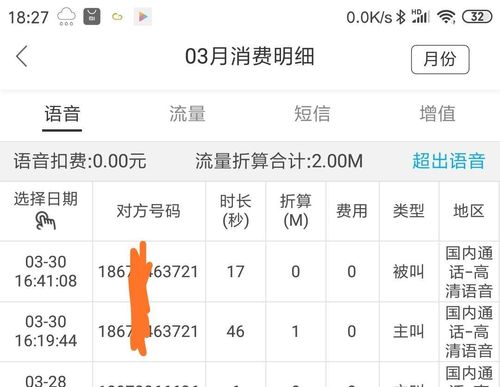Tap the 选择日期 column header text
The height and width of the screenshot is (387, 500).
(46, 199)
